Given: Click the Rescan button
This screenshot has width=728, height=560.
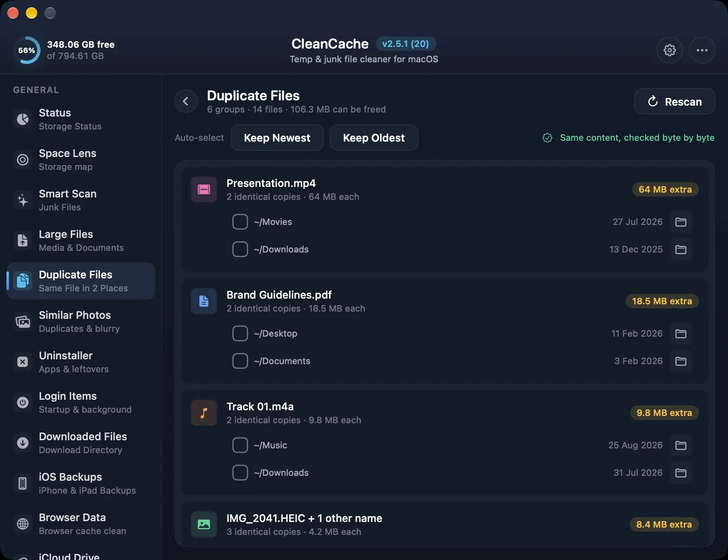Looking at the screenshot, I should (675, 101).
